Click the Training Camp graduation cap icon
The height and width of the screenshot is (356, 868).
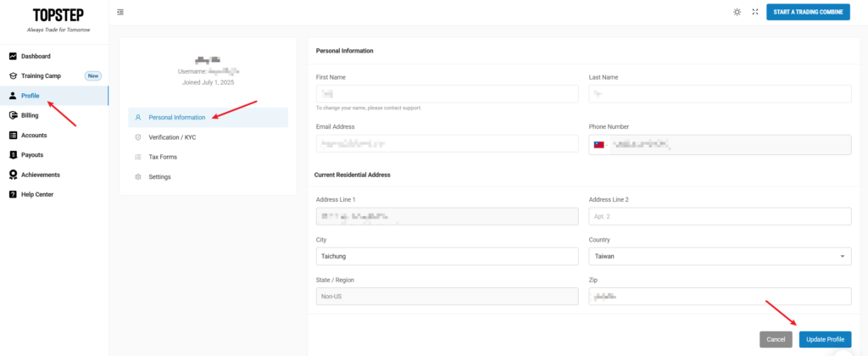coord(13,75)
